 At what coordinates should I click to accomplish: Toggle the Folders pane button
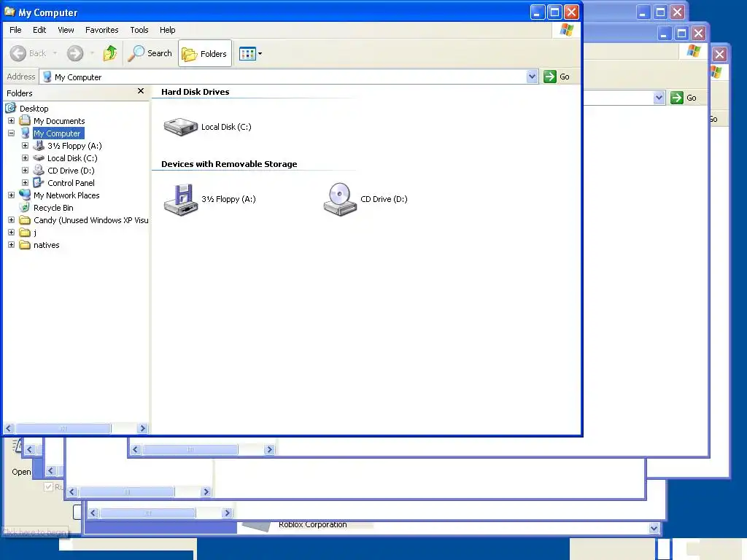[205, 53]
